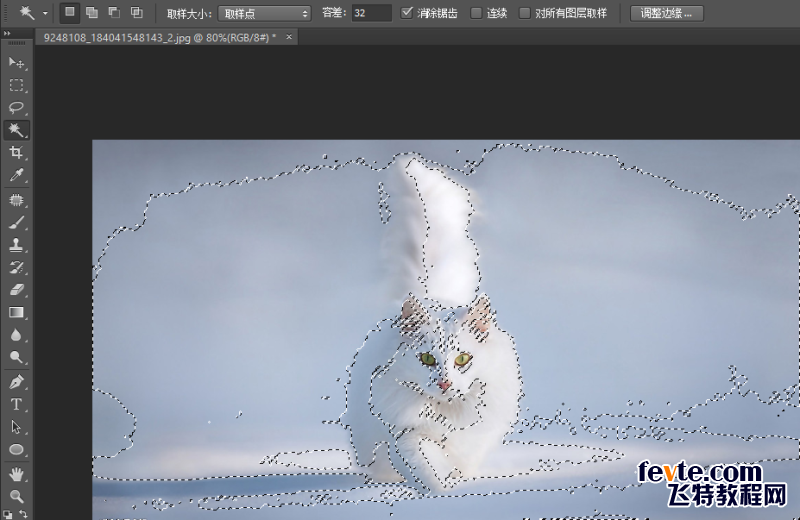This screenshot has width=800, height=520.
Task: Select the History Brush tool
Action: [x=16, y=267]
